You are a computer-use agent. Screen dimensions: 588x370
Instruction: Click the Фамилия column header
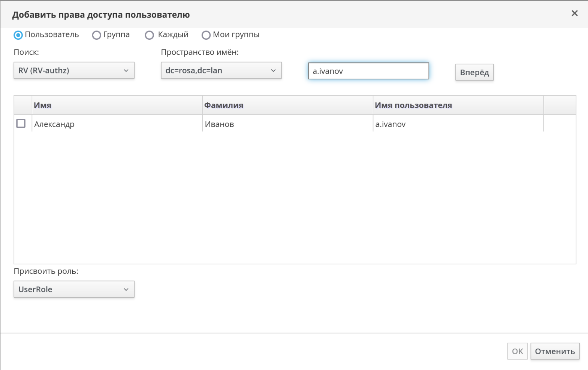pos(224,105)
